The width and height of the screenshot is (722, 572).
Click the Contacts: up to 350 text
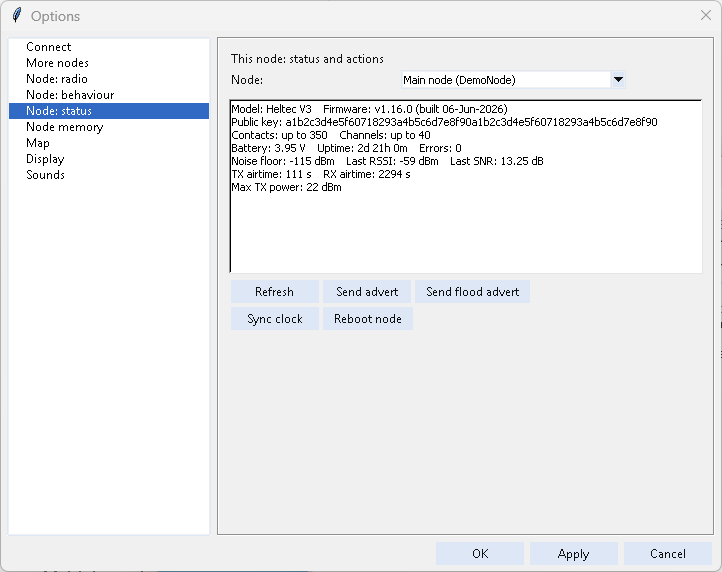(279, 135)
